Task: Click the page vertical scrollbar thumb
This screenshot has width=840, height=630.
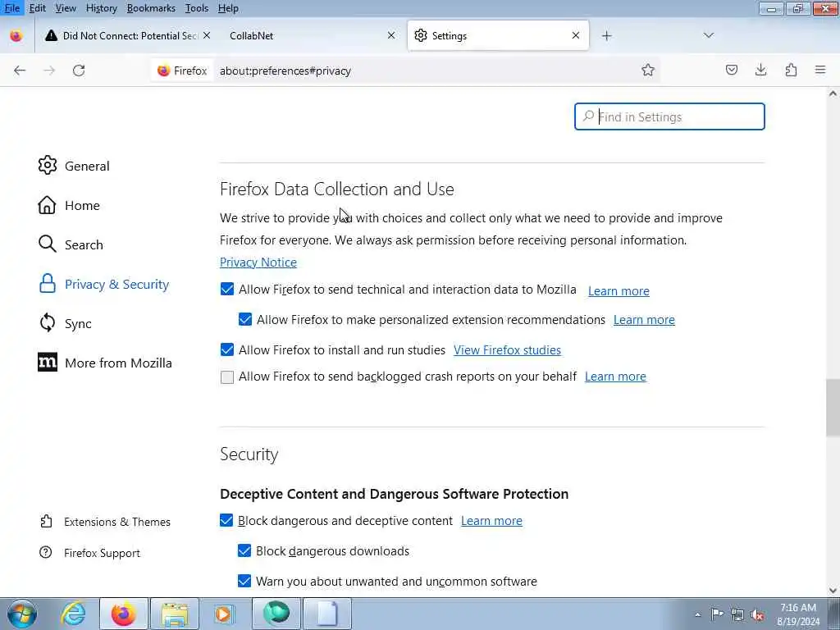Action: [833, 408]
